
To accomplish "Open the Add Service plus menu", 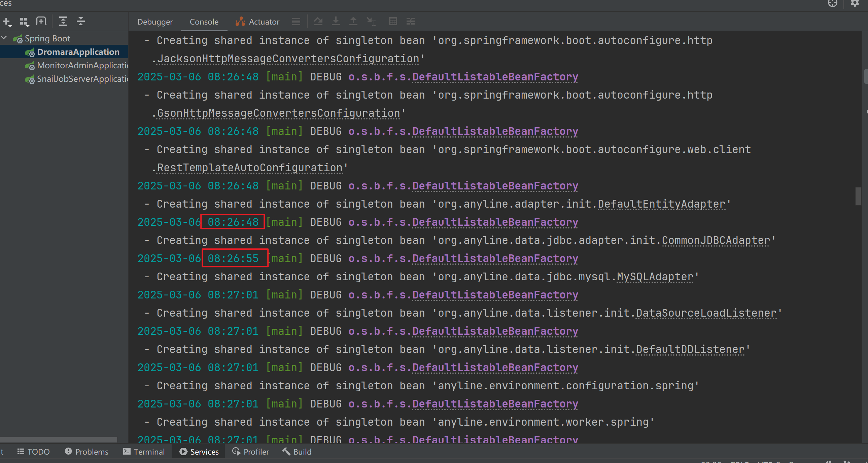I will pos(7,22).
